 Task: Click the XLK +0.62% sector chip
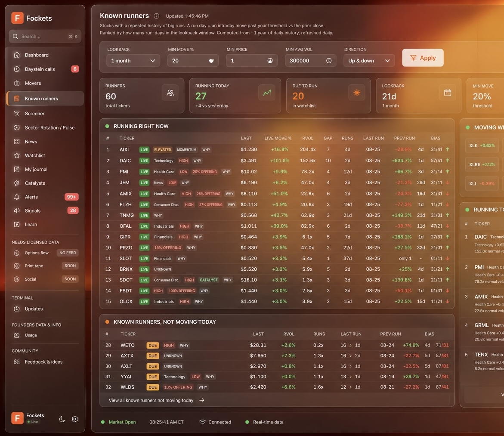coord(482,145)
